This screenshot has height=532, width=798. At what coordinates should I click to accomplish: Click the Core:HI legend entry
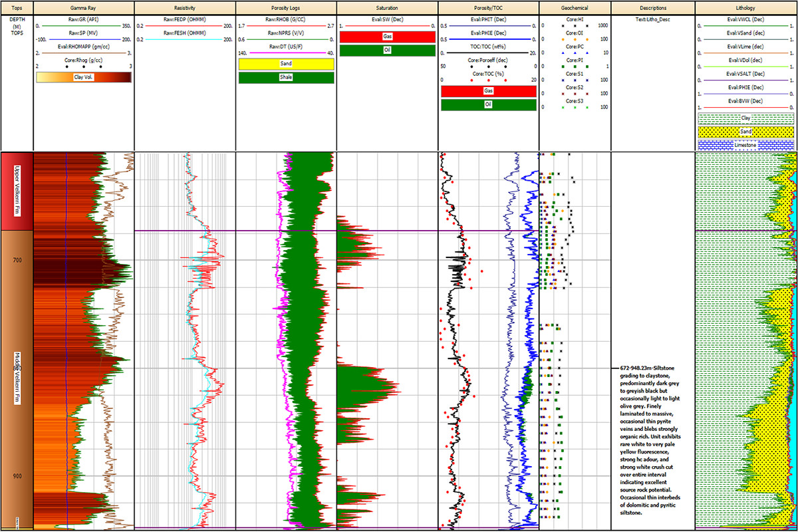[573, 20]
